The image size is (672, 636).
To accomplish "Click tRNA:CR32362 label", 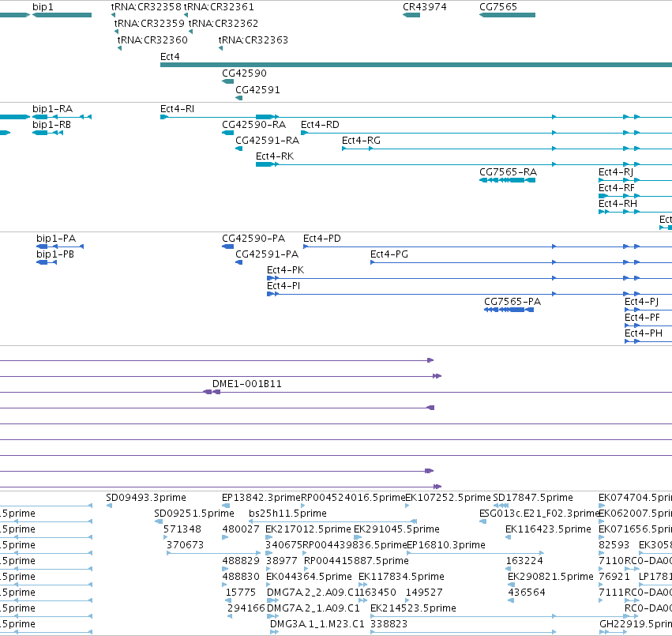I will [x=223, y=23].
